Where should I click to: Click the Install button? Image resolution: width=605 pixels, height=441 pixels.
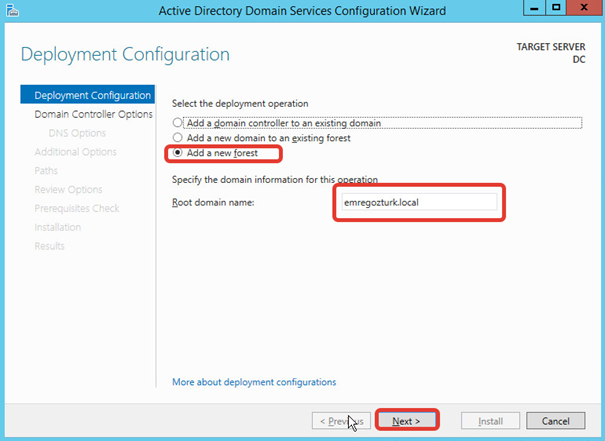pyautogui.click(x=490, y=421)
